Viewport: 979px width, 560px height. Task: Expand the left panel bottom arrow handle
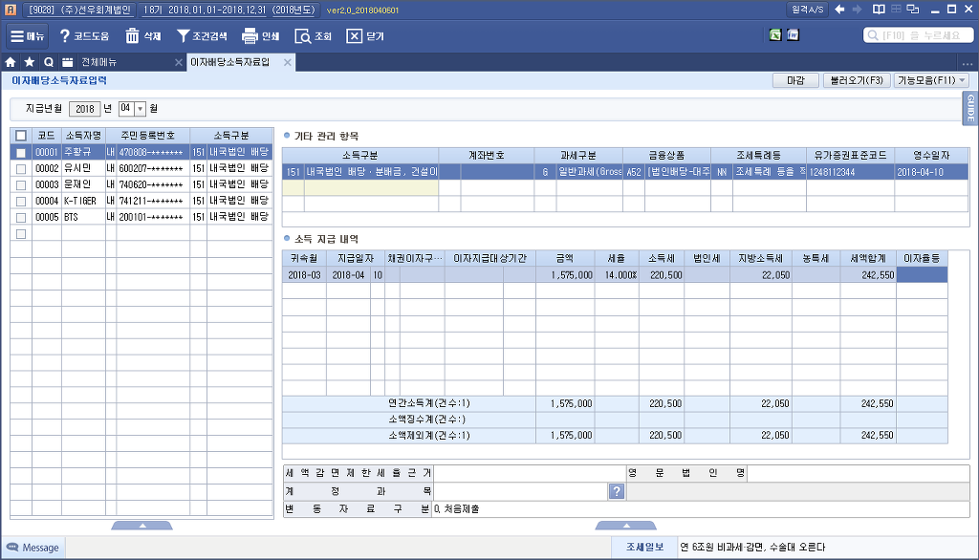[x=141, y=526]
